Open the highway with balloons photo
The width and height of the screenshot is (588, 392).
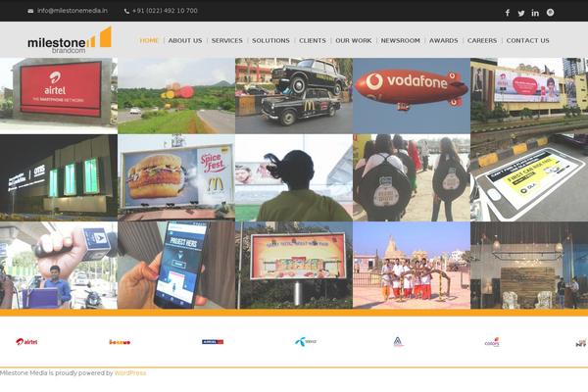tap(176, 96)
